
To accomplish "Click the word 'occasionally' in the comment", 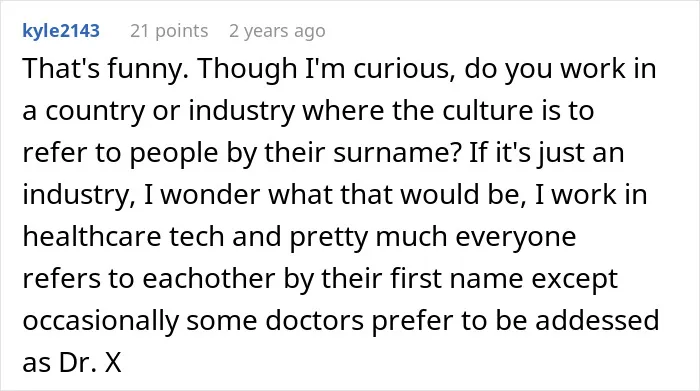I will 100,322.
